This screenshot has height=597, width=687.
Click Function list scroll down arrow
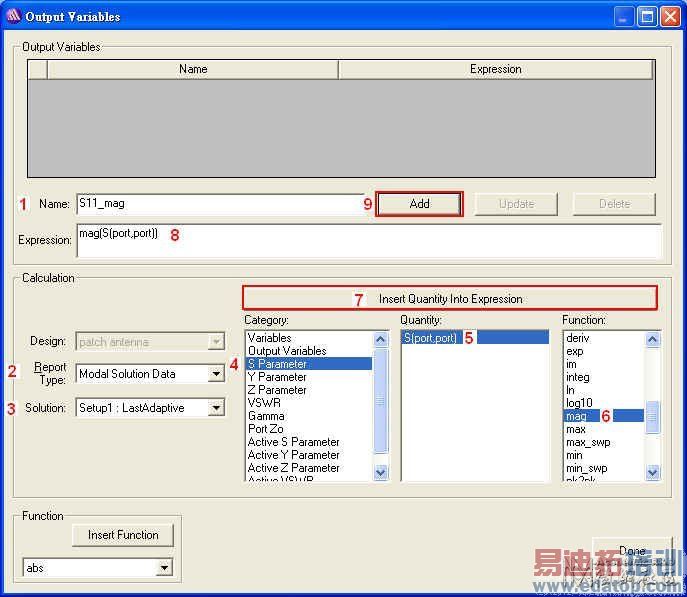(652, 472)
